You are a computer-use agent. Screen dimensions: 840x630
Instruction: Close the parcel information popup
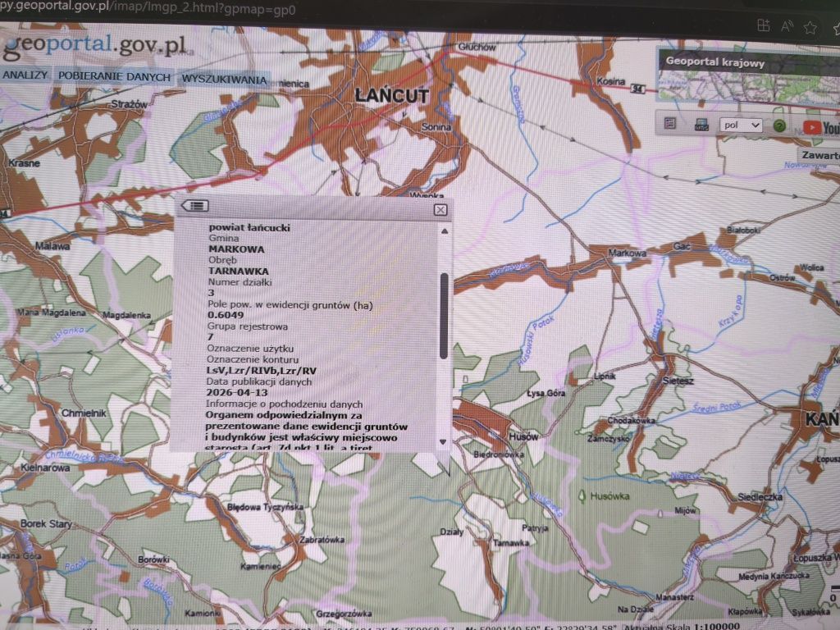click(x=441, y=210)
